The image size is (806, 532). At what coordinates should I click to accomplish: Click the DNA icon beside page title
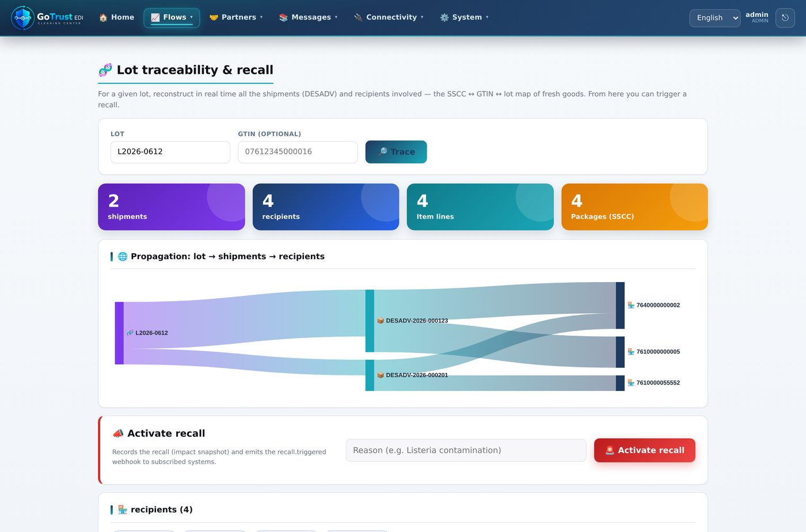point(105,70)
